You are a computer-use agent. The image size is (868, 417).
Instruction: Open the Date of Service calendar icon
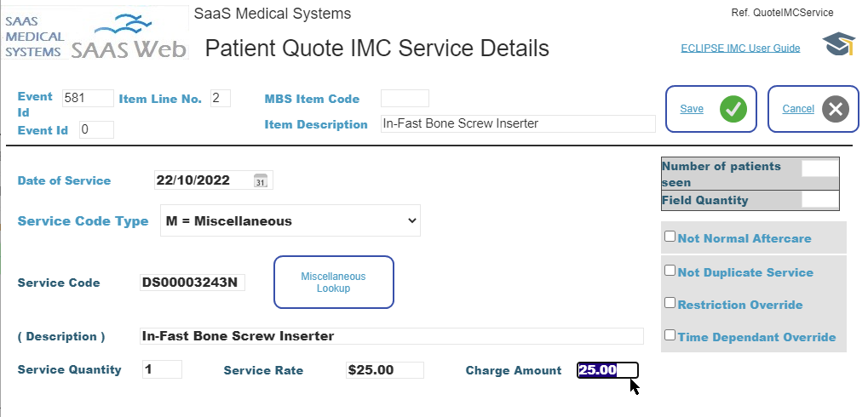coord(260,180)
